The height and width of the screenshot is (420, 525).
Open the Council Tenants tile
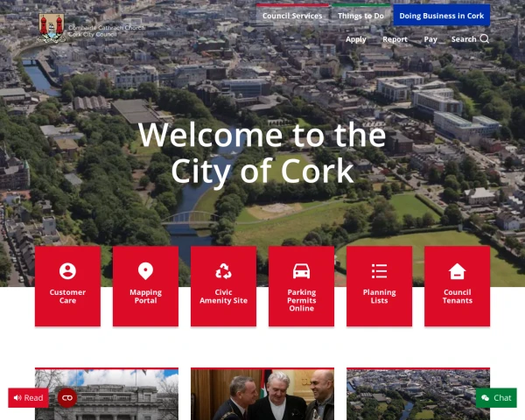pos(457,286)
